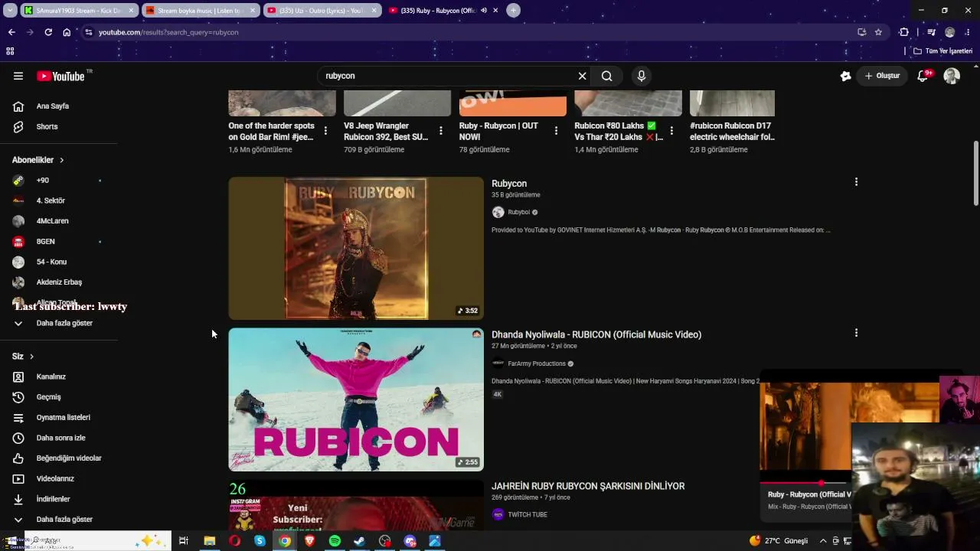
Task: Switch to the Stream boyka music tab
Action: tap(199, 11)
